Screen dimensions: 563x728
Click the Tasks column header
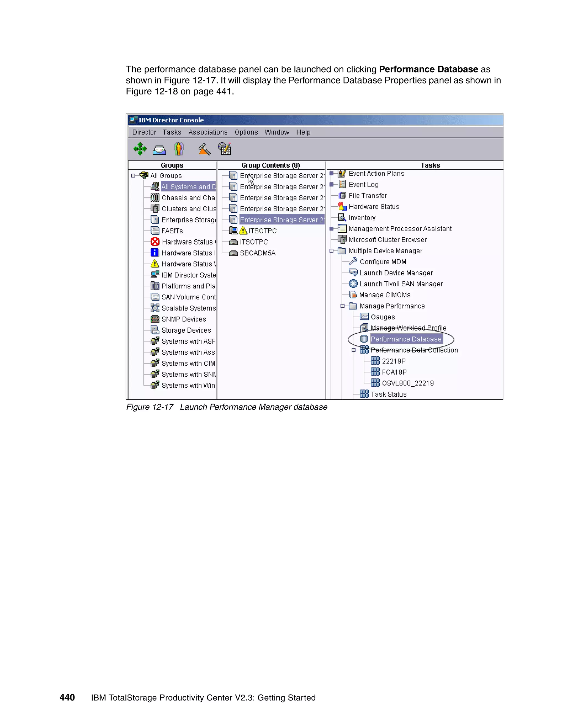(414, 165)
